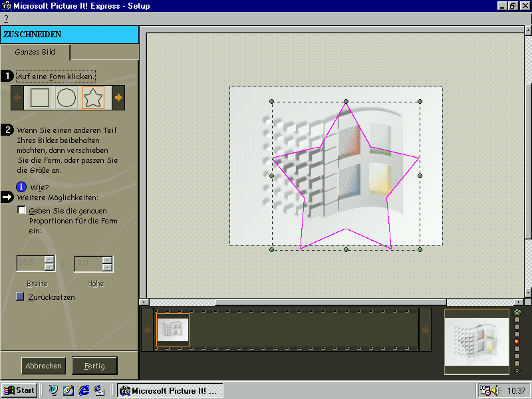
Task: Decrease the Höhe value with down arrow
Action: [x=107, y=267]
